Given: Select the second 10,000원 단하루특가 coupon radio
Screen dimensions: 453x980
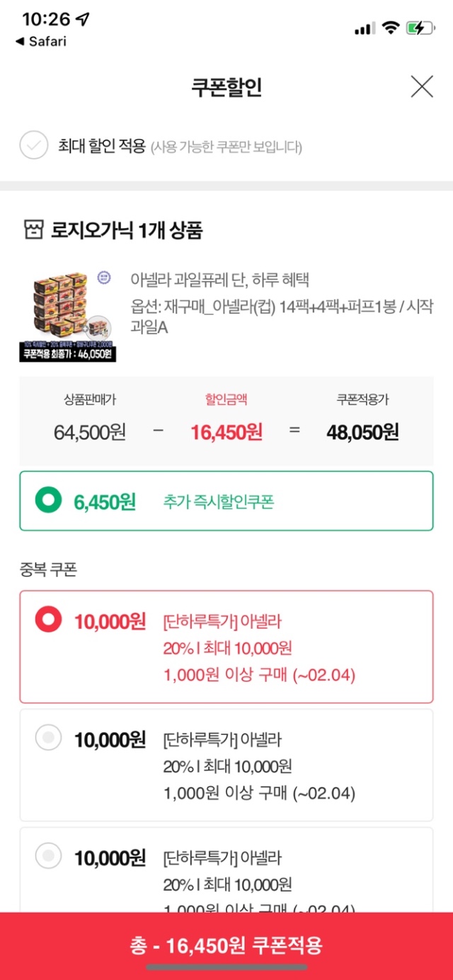Looking at the screenshot, I should click(49, 739).
